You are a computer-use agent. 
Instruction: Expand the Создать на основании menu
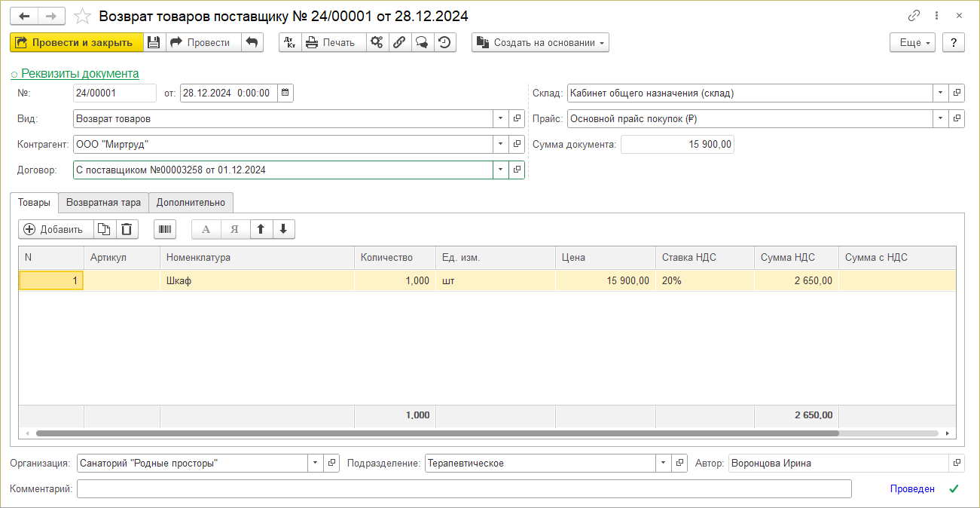(x=540, y=43)
